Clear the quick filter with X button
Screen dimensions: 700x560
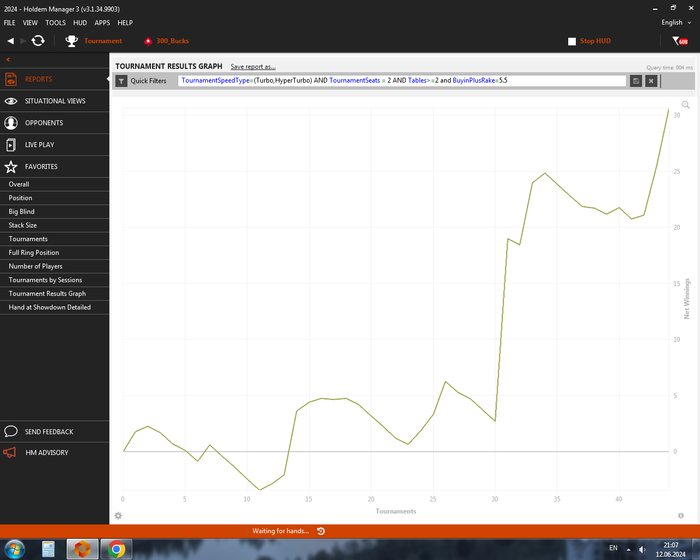coord(651,81)
